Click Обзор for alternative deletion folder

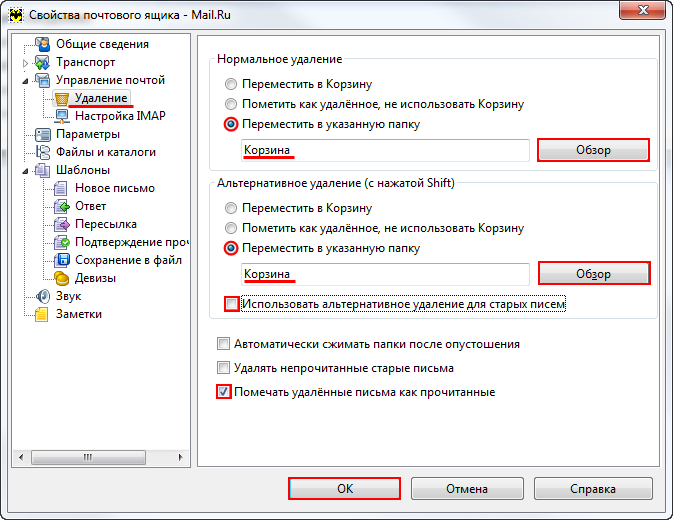593,274
